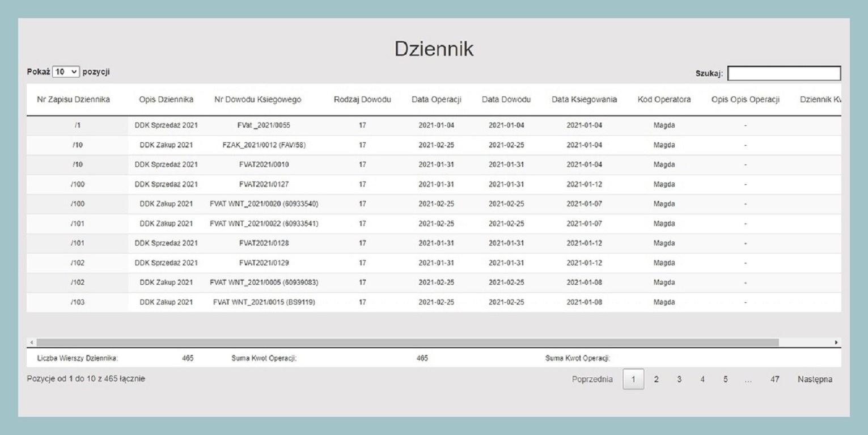Open the Pokaż entries count dropdown

point(66,72)
